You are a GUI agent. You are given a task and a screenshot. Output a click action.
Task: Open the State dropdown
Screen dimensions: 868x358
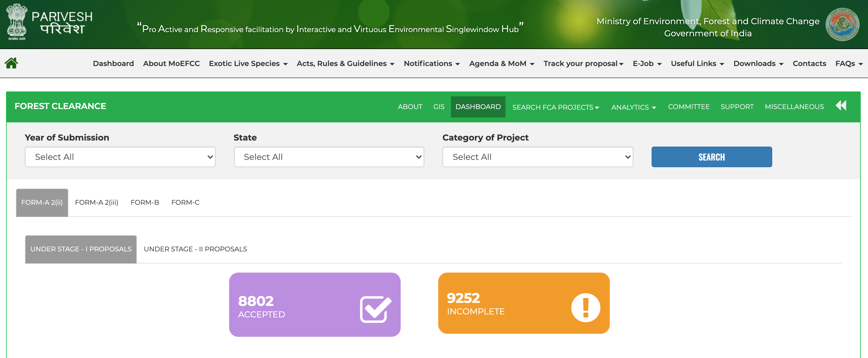pyautogui.click(x=329, y=157)
